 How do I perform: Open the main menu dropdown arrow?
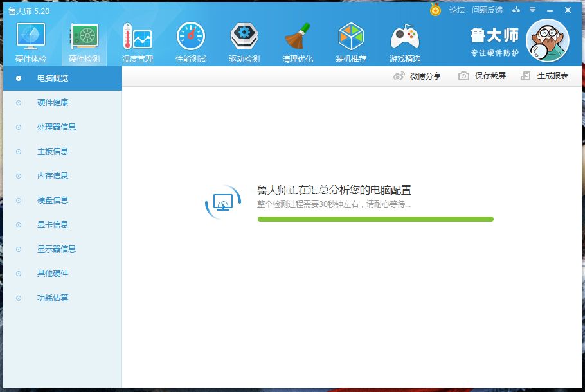[x=531, y=10]
